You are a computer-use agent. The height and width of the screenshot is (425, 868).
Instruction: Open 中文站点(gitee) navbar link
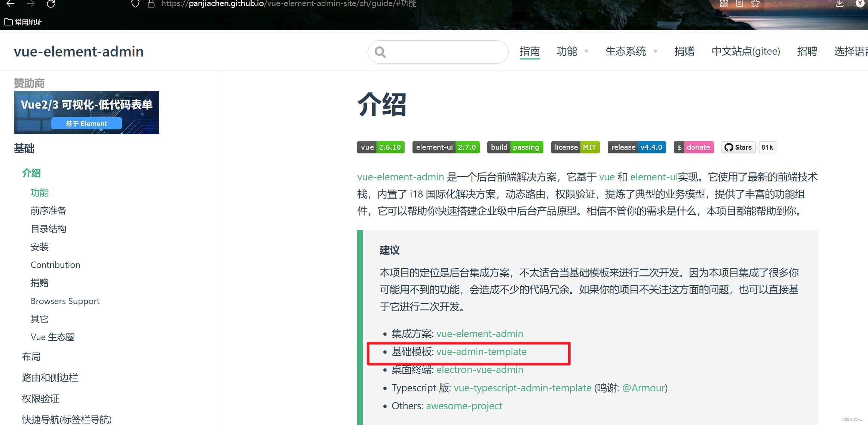[746, 51]
